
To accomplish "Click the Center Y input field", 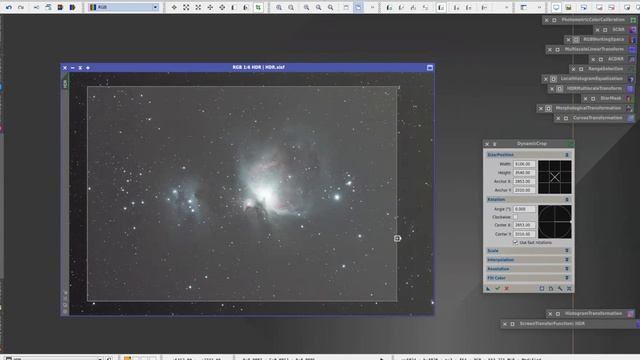I will coord(524,234).
